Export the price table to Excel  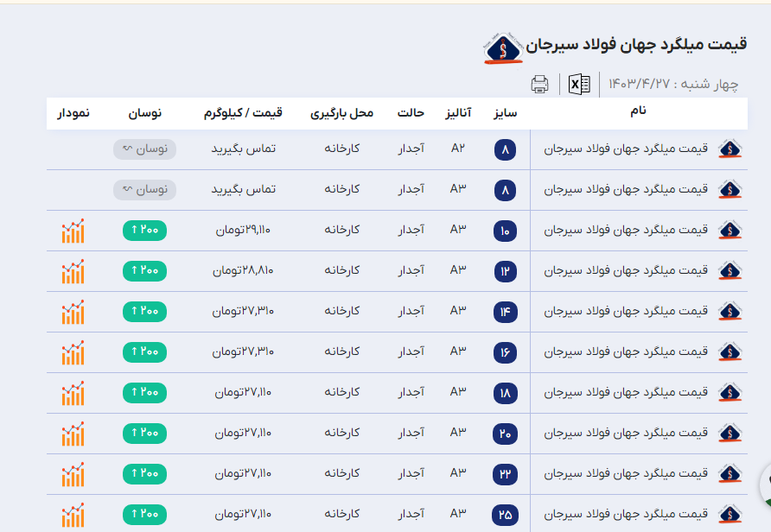coord(579,84)
